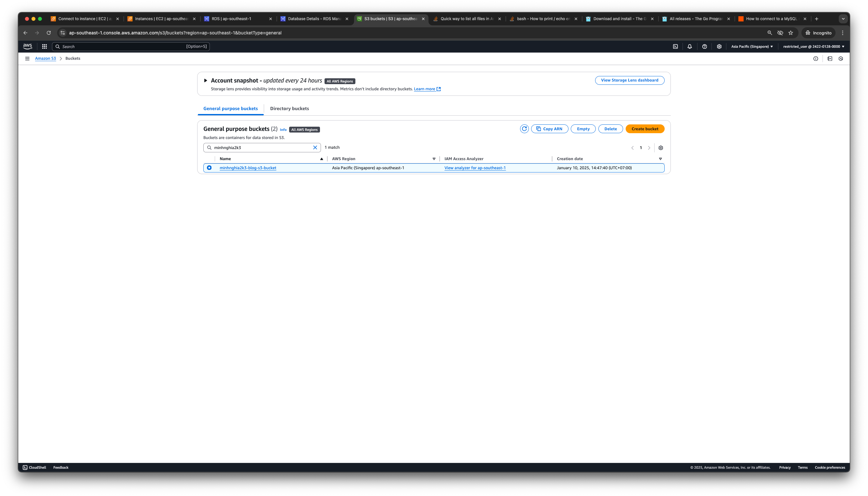This screenshot has height=496, width=868.
Task: Open the notifications bell
Action: tap(689, 47)
